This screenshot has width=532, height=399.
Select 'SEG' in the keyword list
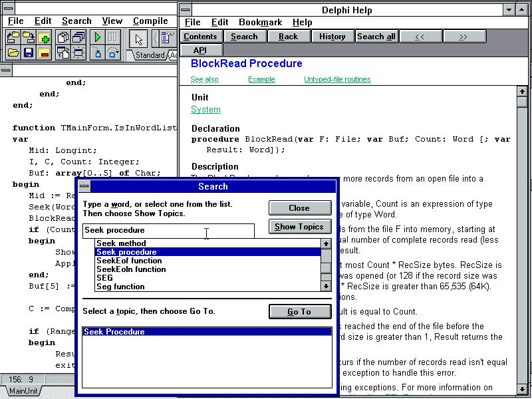[x=207, y=278]
